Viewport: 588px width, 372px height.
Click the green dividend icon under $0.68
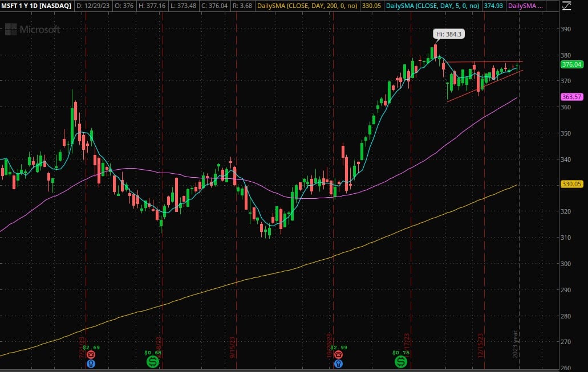click(x=153, y=362)
